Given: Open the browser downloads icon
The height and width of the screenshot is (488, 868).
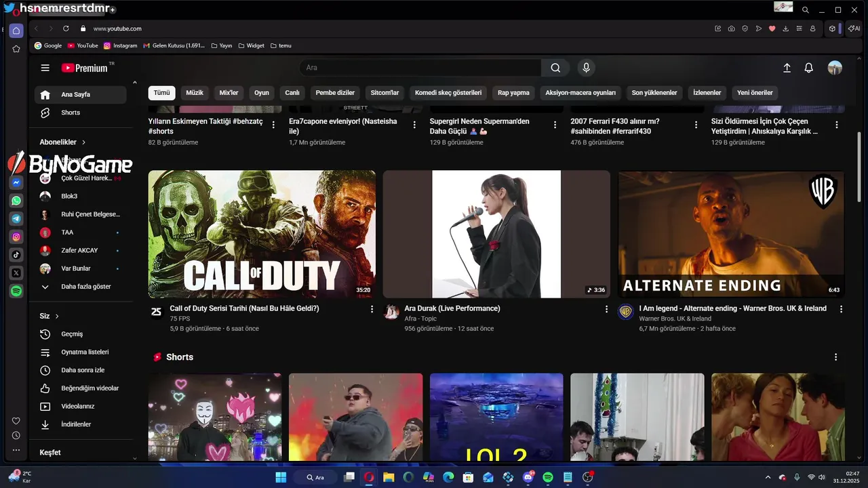Looking at the screenshot, I should click(x=785, y=28).
